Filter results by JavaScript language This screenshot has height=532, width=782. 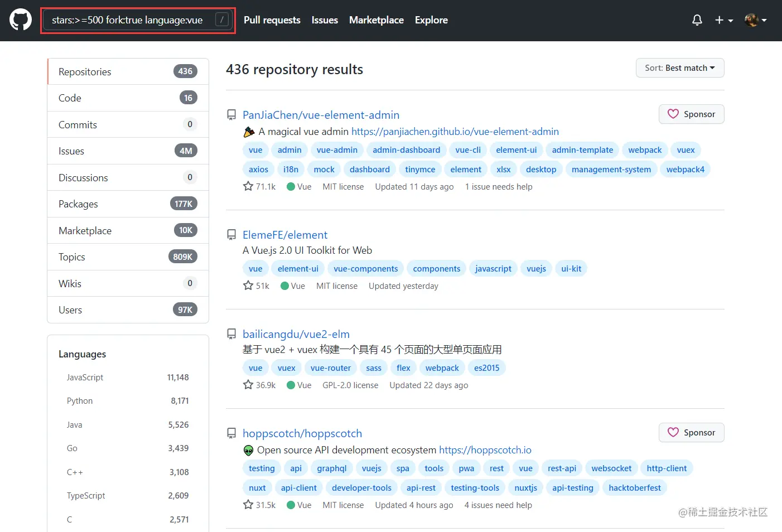128,378
